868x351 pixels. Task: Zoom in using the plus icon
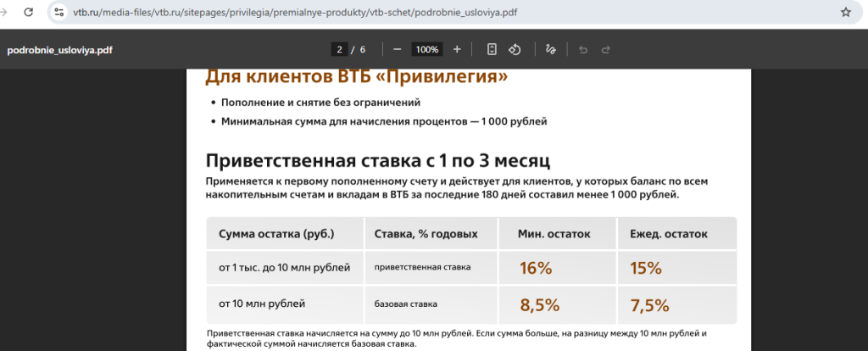click(x=457, y=49)
